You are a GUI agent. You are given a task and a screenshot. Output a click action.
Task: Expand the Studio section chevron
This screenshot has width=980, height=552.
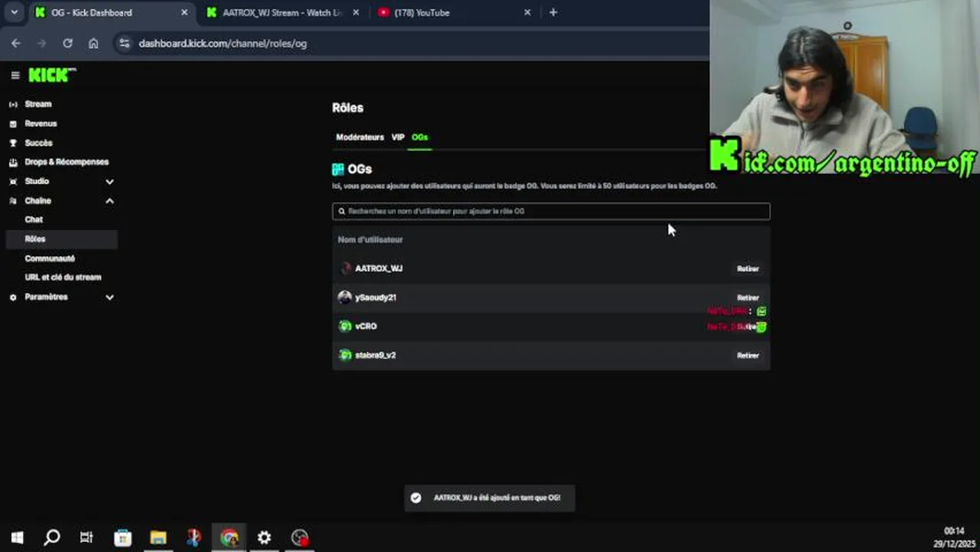coord(110,182)
